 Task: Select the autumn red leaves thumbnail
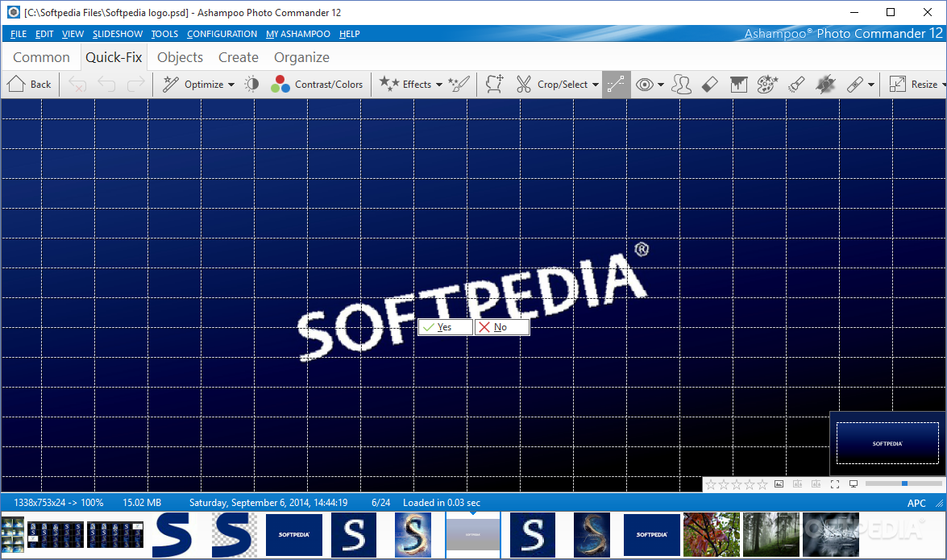[712, 535]
